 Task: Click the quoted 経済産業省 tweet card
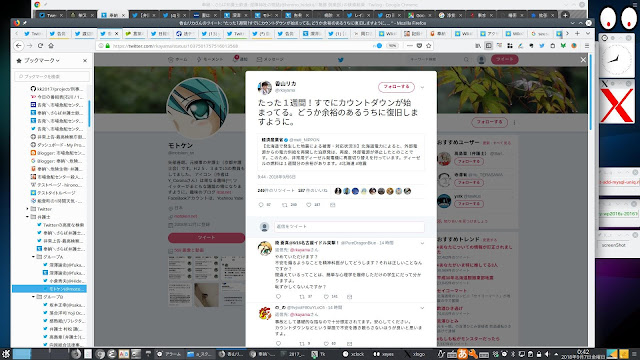341,151
